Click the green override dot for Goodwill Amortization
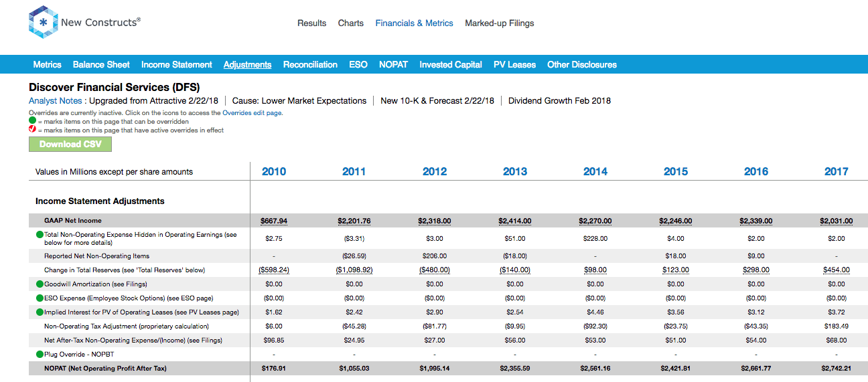This screenshot has height=382, width=868. click(x=40, y=284)
